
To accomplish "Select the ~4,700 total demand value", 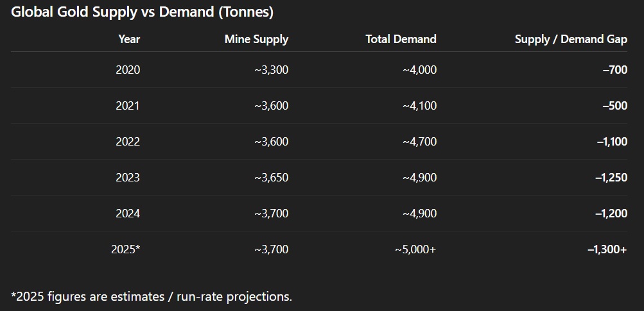I will 419,142.
